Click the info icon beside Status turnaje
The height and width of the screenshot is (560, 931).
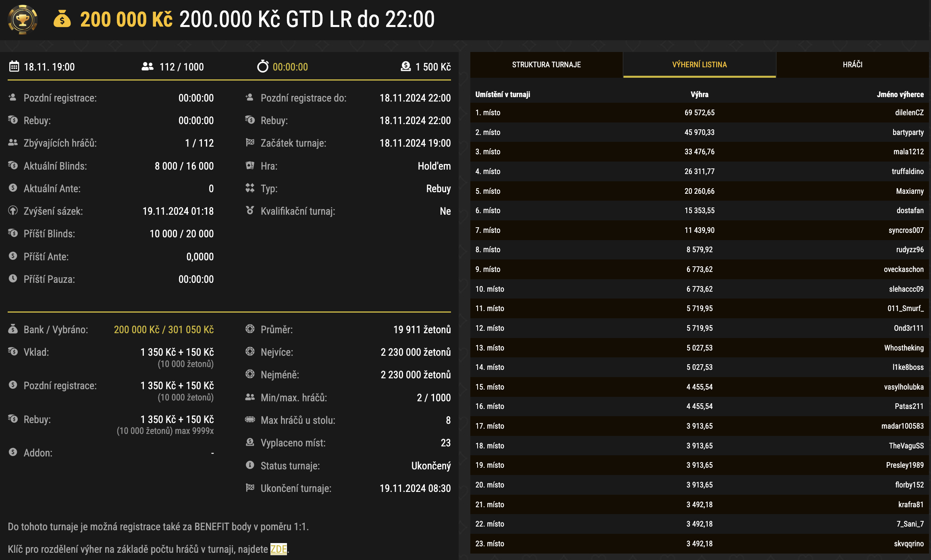pyautogui.click(x=250, y=465)
